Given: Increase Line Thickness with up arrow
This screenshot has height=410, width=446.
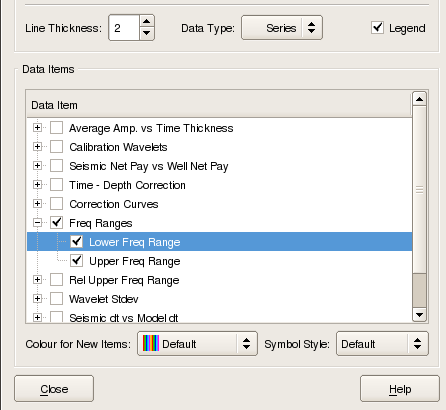Looking at the screenshot, I should click(x=146, y=22).
